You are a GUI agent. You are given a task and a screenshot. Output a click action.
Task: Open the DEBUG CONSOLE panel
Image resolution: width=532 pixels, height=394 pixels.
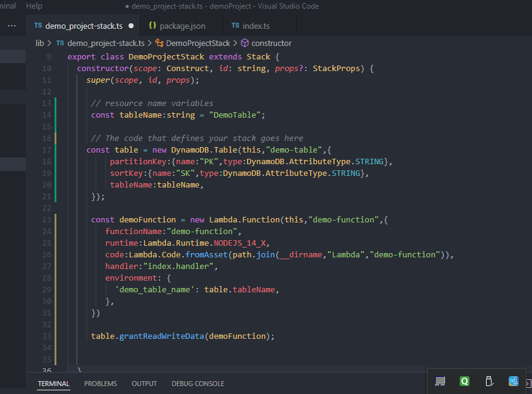point(197,384)
